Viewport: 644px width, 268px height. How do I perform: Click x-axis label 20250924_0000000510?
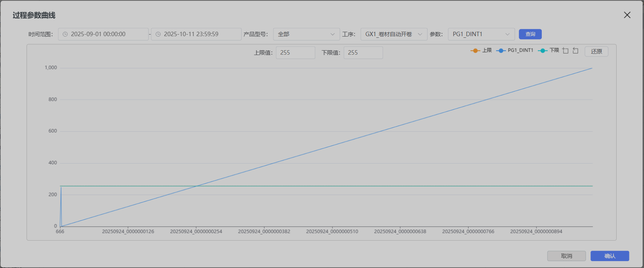pyautogui.click(x=332, y=231)
